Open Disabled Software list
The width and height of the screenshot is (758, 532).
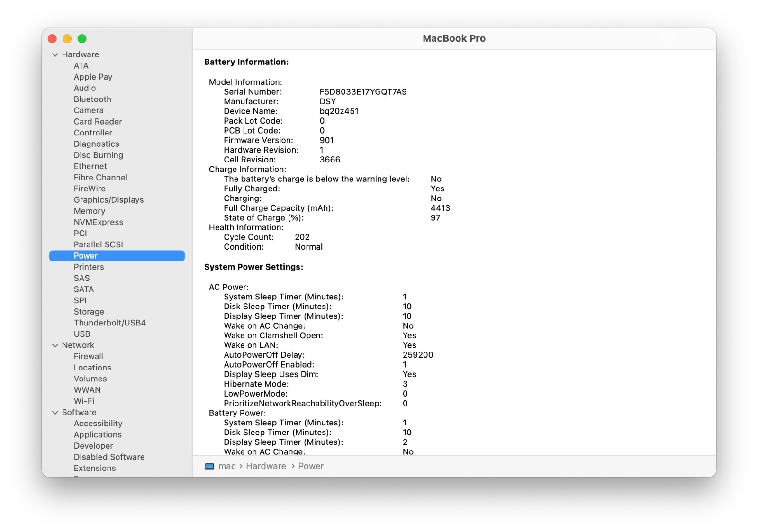click(109, 457)
